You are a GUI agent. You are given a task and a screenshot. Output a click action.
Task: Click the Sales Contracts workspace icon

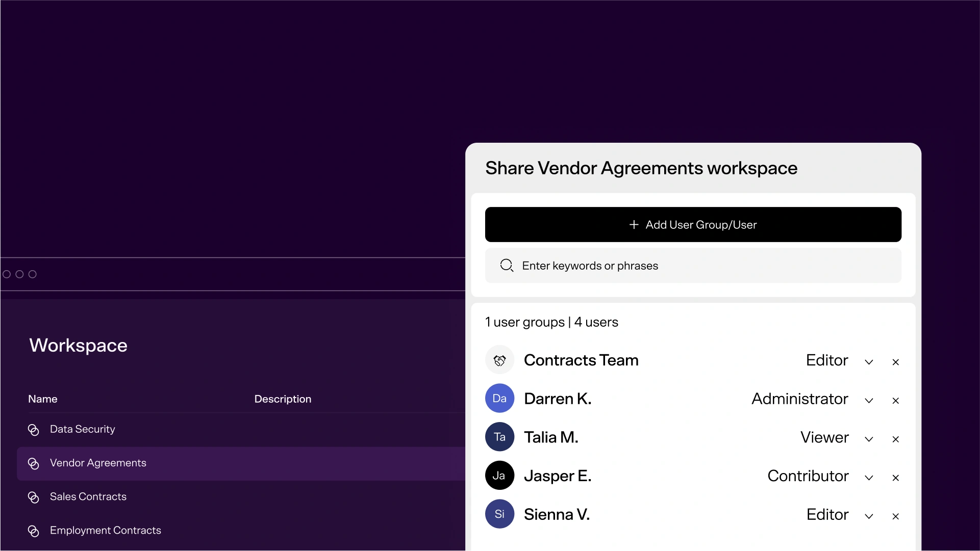34,497
